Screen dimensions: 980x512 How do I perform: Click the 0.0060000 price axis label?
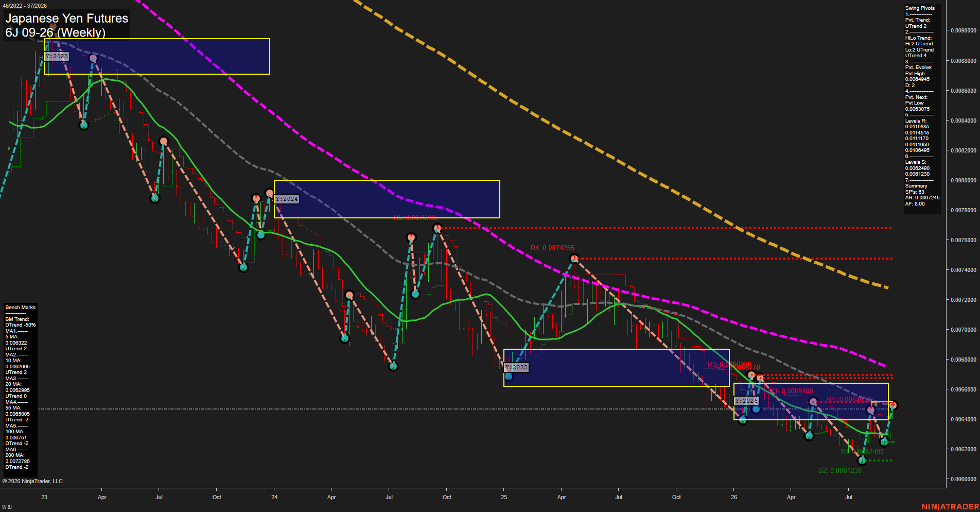click(x=963, y=479)
